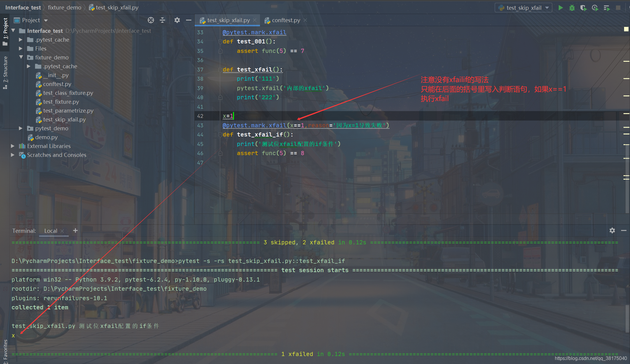Select test_skip_xfail.py in the project tree
Image resolution: width=630 pixels, height=364 pixels.
(x=61, y=119)
